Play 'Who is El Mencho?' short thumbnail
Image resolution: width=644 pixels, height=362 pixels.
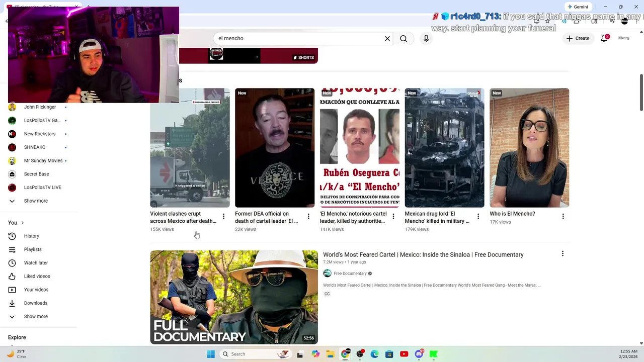[529, 148]
